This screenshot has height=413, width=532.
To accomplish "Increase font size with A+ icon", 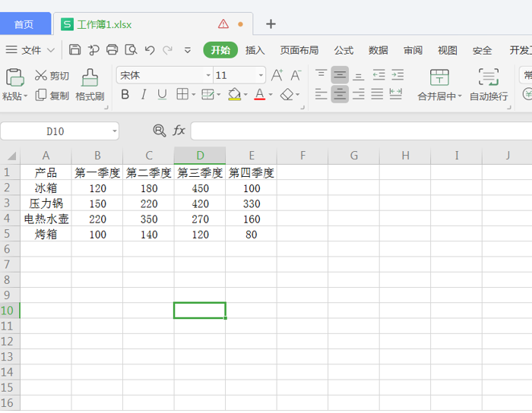I will (277, 75).
